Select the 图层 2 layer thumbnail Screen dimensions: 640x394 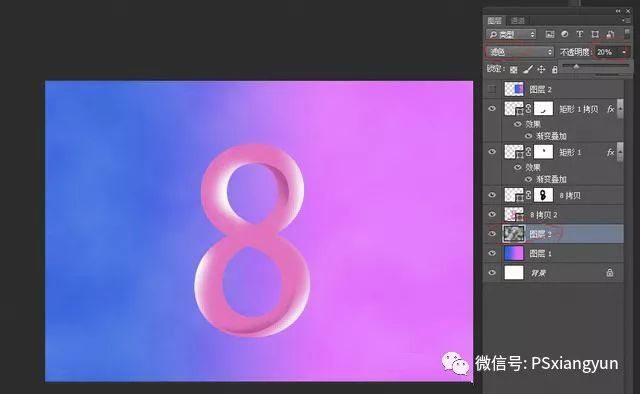[x=514, y=89]
